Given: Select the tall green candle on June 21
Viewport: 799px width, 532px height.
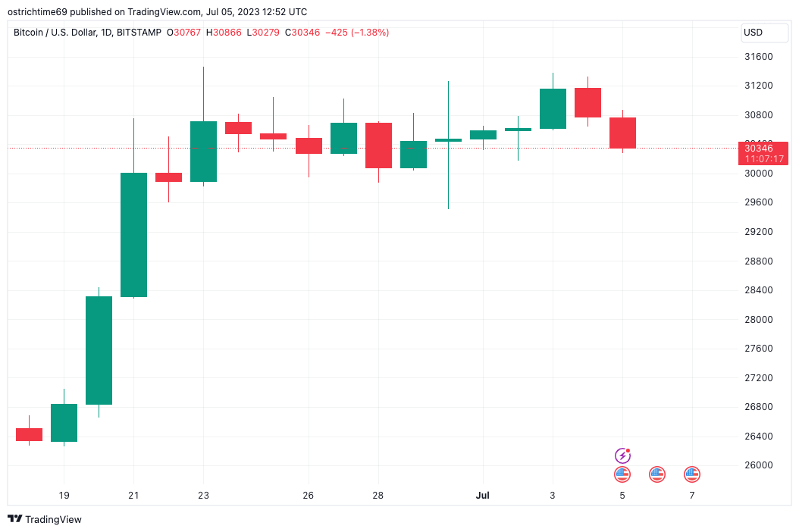Looking at the screenshot, I should click(134, 234).
